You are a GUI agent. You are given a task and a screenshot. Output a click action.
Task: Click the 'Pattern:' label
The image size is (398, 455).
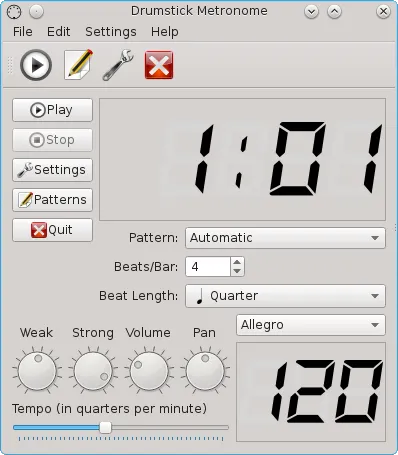coord(153,238)
